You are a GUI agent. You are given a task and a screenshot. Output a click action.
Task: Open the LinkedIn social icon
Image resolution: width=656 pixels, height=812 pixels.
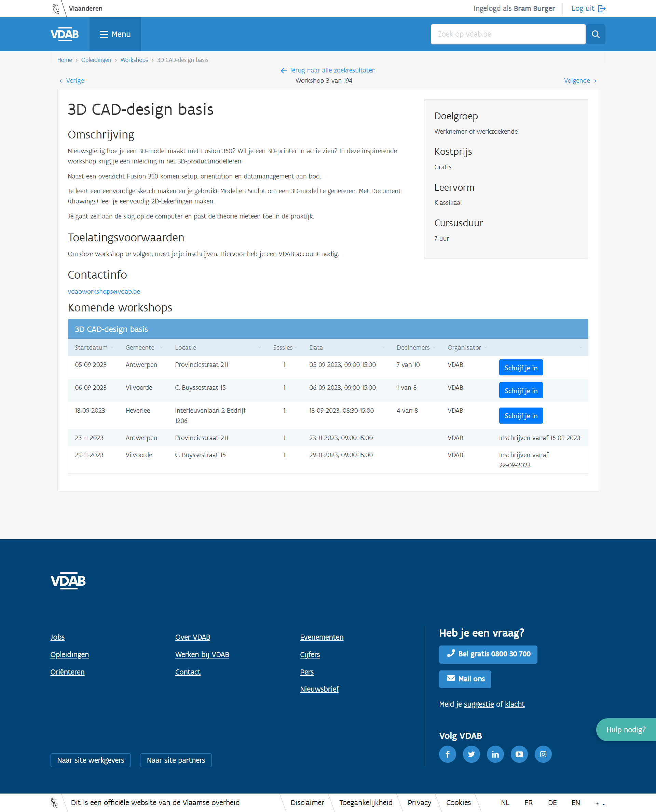[x=495, y=754]
